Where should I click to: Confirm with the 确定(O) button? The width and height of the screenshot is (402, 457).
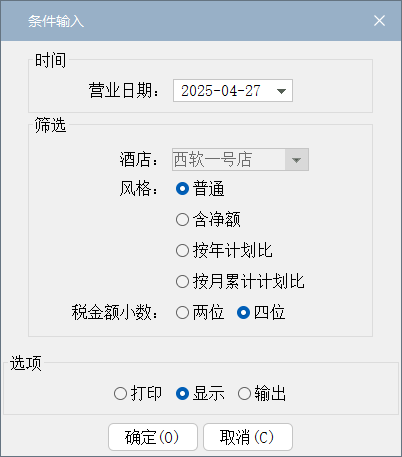[153, 437]
